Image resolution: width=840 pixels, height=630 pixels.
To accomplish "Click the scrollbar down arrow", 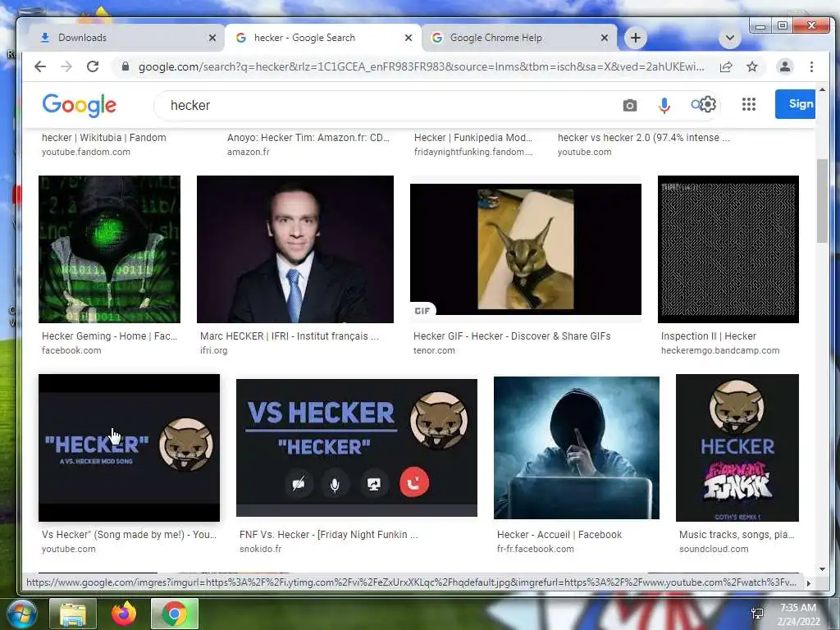I will (822, 569).
